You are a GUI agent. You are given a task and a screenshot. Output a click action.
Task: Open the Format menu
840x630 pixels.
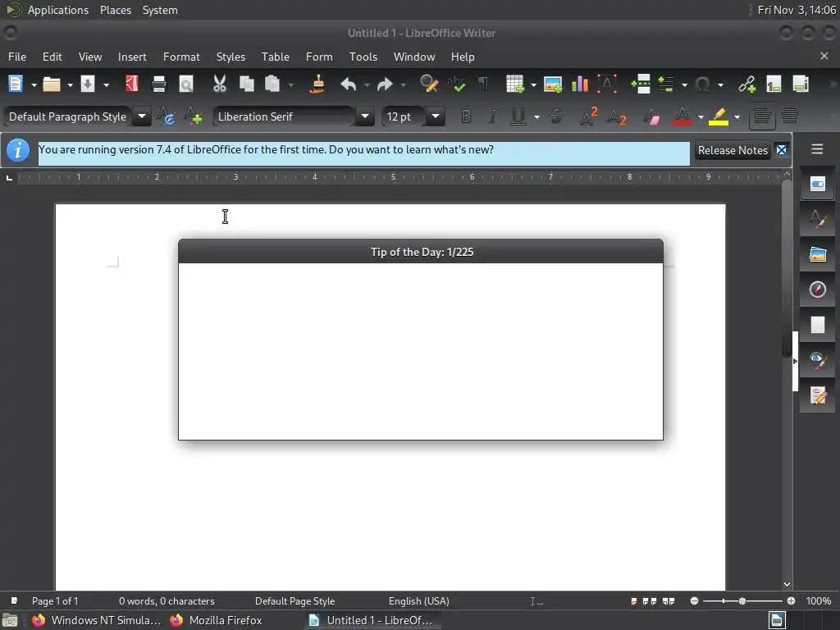click(181, 57)
